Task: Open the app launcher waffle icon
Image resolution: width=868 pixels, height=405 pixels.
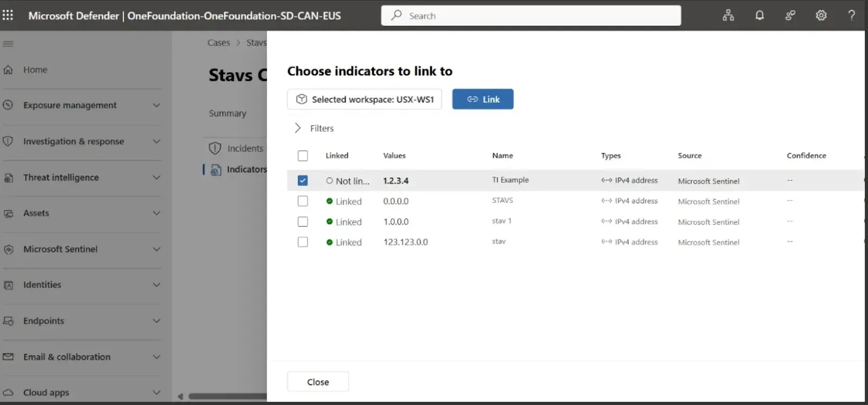Action: click(x=8, y=15)
